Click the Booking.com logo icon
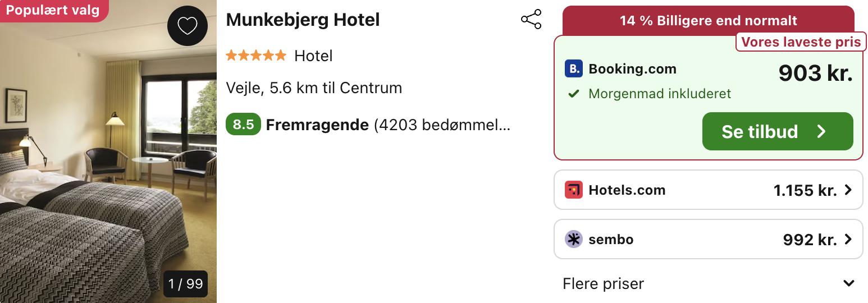This screenshot has height=303, width=868. (574, 69)
